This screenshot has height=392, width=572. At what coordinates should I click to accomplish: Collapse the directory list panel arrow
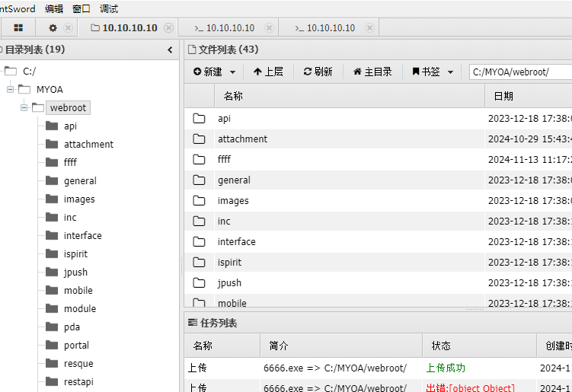pyautogui.click(x=170, y=50)
